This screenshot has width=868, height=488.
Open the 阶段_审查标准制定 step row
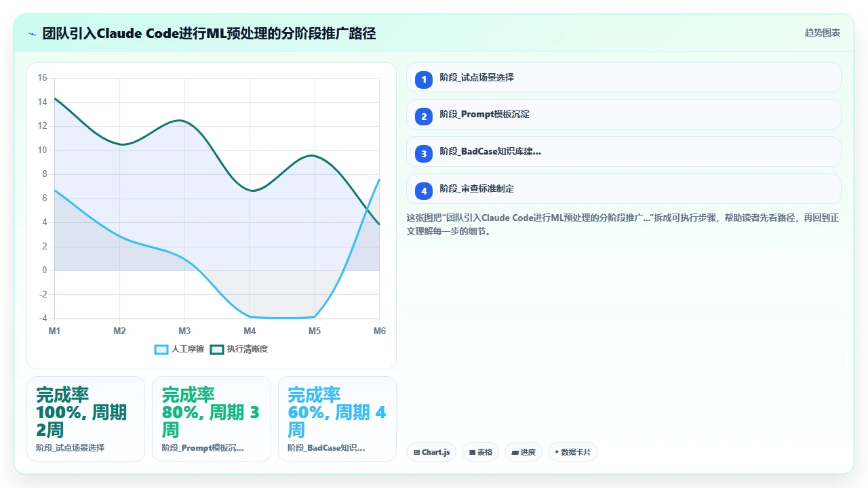click(624, 189)
